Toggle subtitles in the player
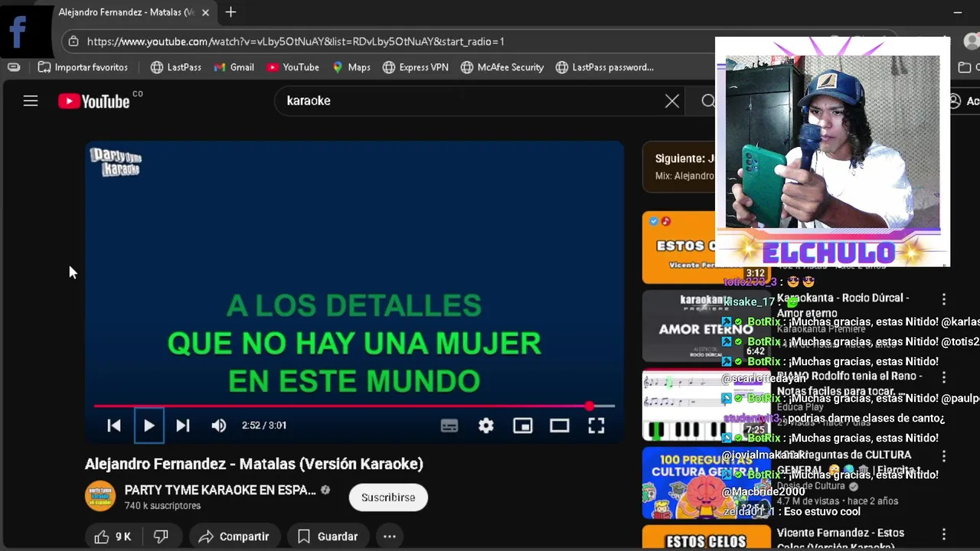 click(x=449, y=425)
